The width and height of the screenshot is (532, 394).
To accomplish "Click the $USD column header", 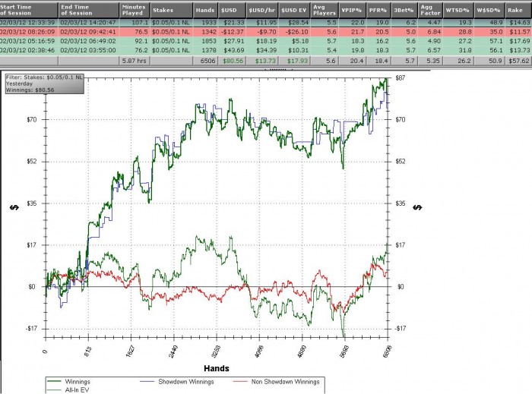I will [232, 10].
